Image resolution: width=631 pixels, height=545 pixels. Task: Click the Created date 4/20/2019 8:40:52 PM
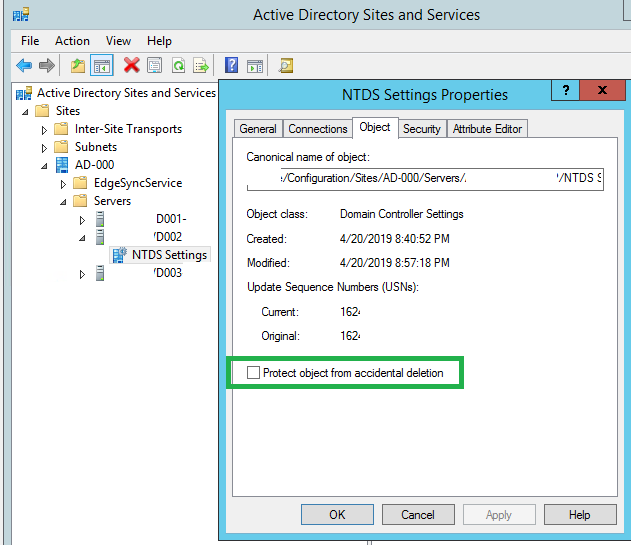(394, 239)
